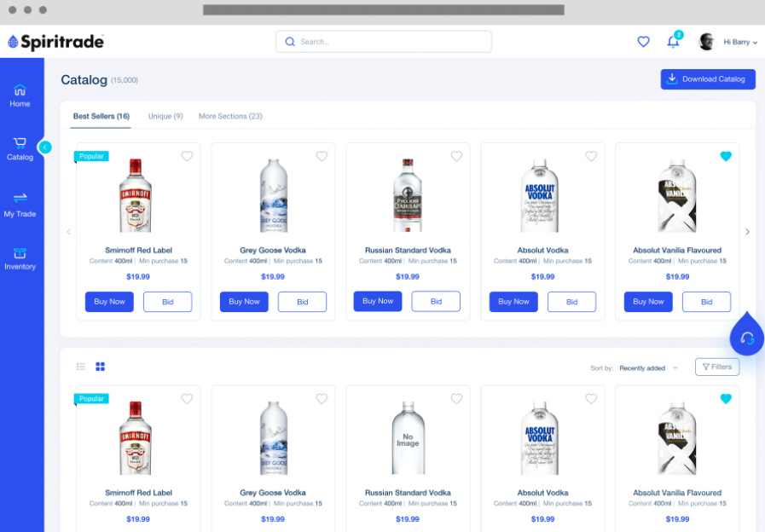This screenshot has height=532, width=765.
Task: Unfavorite Absolut Vanilia Flavoured in Best Sellers carousel
Action: [x=726, y=156]
